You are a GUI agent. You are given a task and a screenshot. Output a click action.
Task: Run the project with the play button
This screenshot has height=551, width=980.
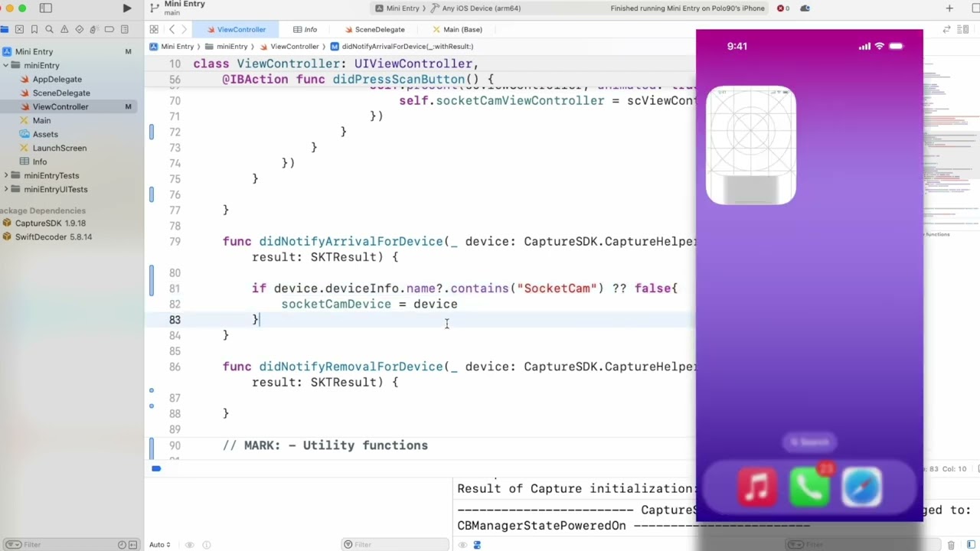(x=127, y=8)
